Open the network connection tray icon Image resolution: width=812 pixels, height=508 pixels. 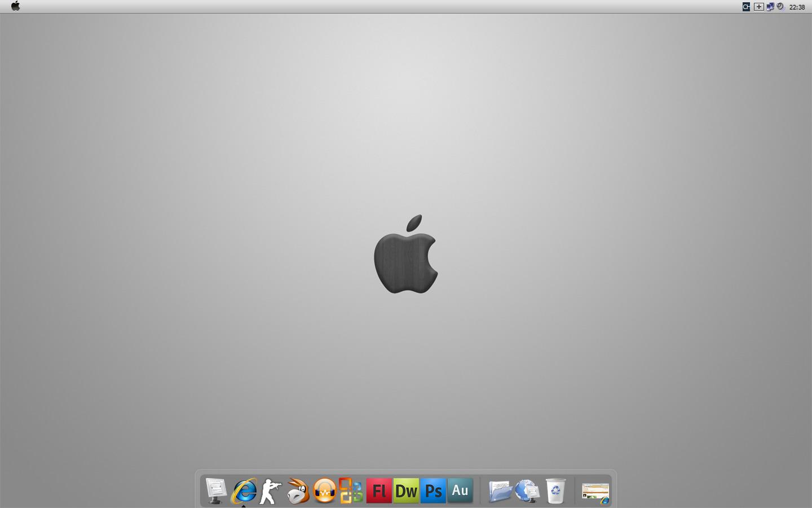click(x=770, y=7)
